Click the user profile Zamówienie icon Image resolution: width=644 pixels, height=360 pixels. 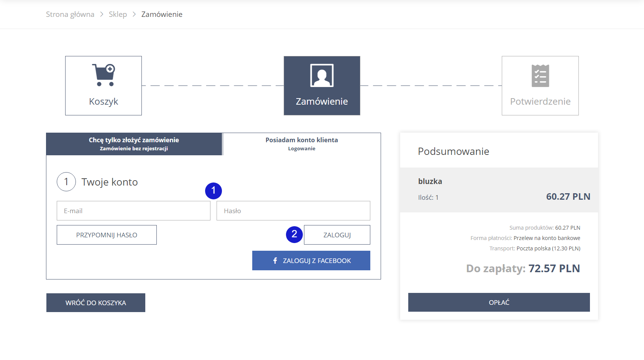point(322,76)
